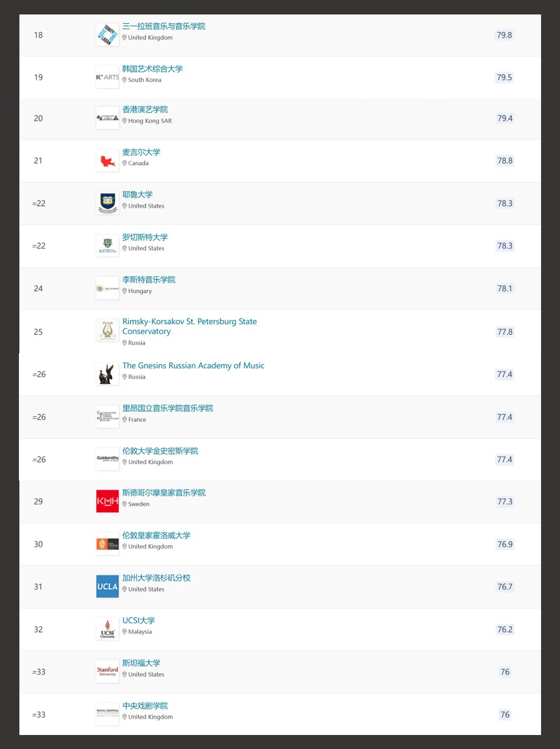Open the 罗切斯特大学 link
560x749 pixels.
(145, 237)
